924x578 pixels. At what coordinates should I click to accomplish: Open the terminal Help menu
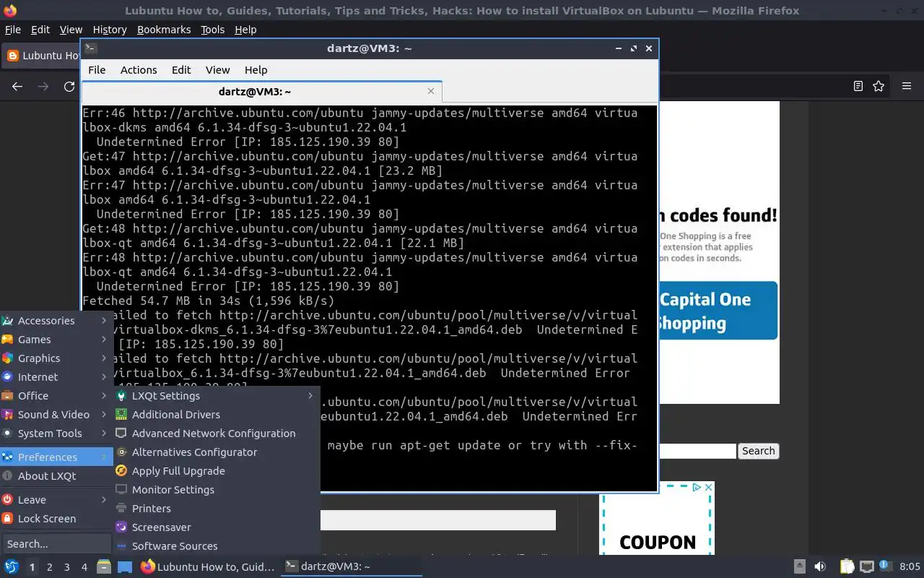click(x=256, y=69)
